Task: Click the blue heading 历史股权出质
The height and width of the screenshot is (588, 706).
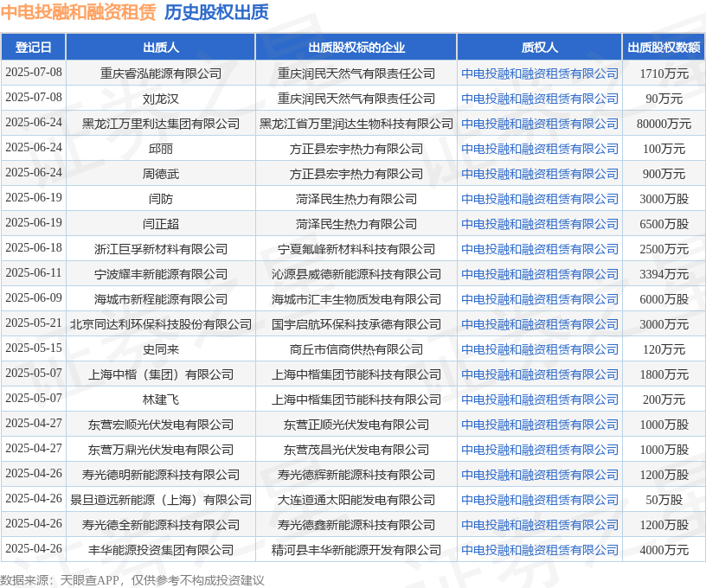Action: click(x=216, y=12)
